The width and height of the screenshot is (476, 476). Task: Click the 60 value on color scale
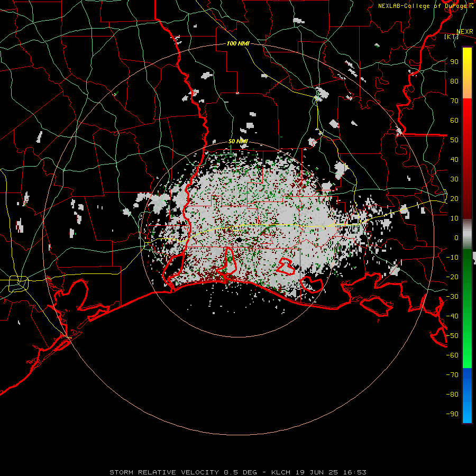[x=454, y=120]
